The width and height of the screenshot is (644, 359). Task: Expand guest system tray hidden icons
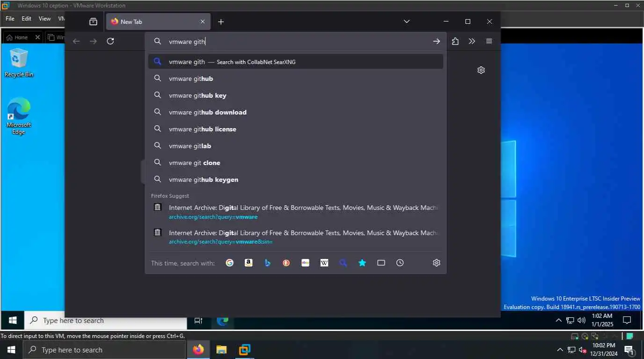(x=558, y=320)
